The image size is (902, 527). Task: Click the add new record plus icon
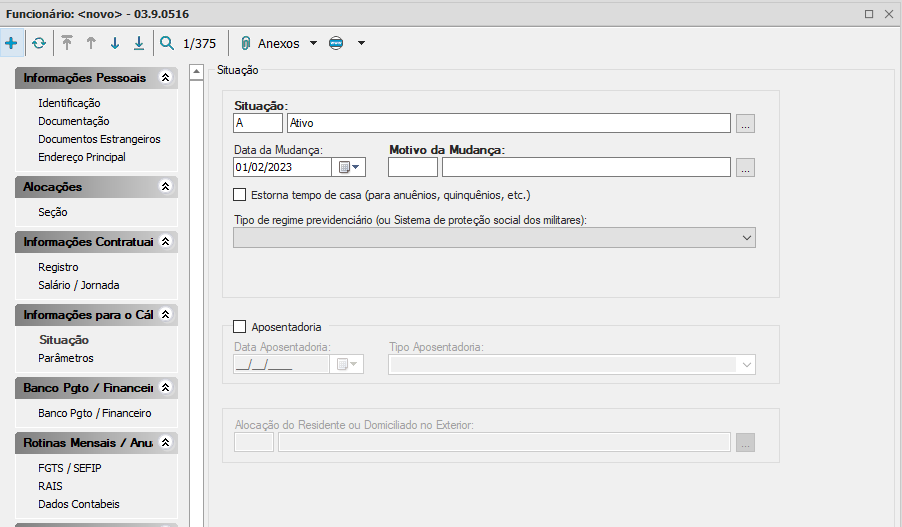pyautogui.click(x=11, y=43)
